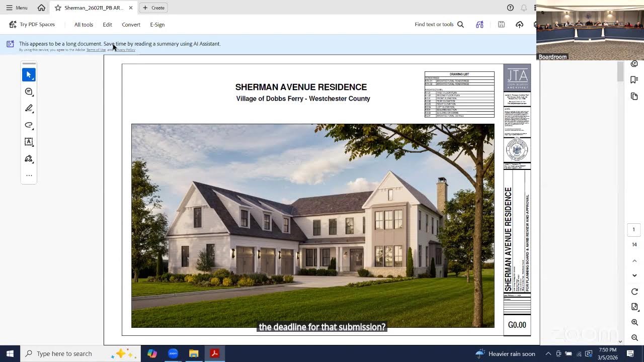Open the Help question mark icon
Viewport: 644px width, 362px height.
(x=510, y=8)
